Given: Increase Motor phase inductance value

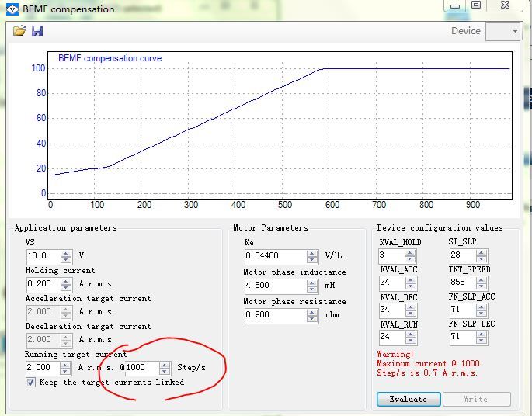Looking at the screenshot, I should point(311,283).
